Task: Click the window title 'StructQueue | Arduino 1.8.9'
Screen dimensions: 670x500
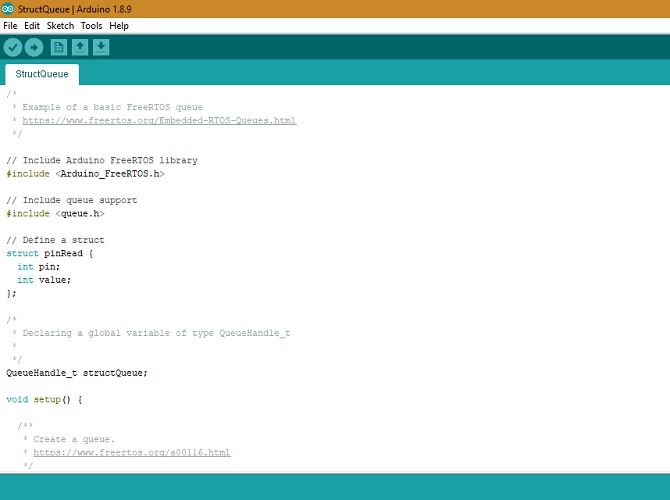Action: tap(75, 9)
